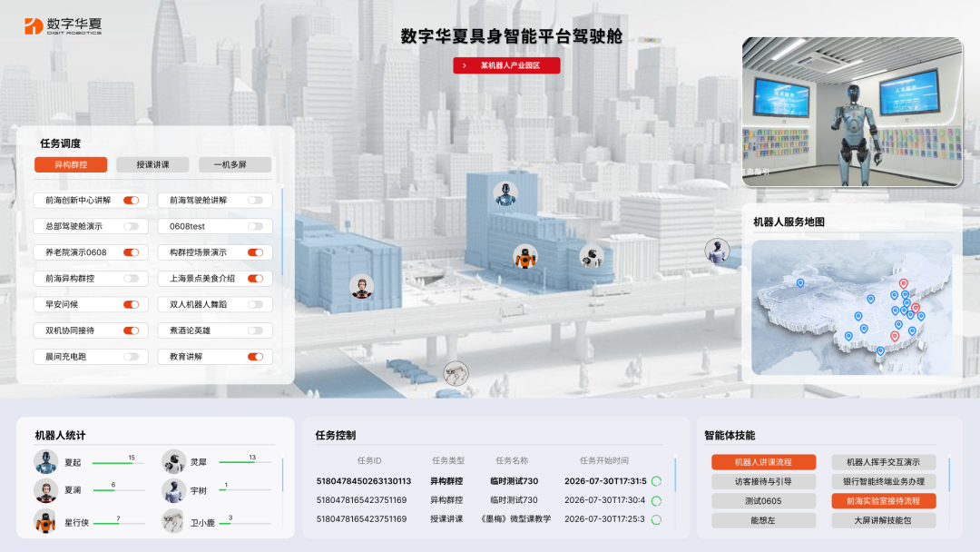Viewport: 980px width, 552px height.
Task: Enable the 前海驾驶舱讲解 switch
Action: (x=255, y=200)
